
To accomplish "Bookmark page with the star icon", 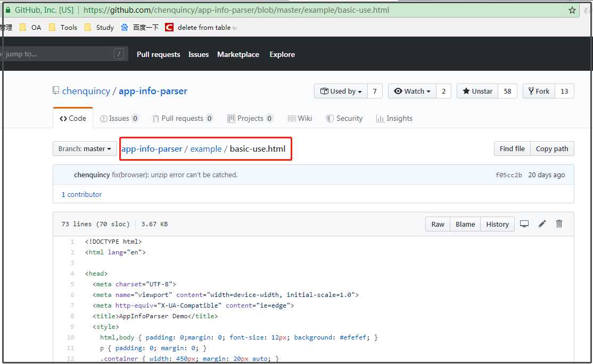I will pyautogui.click(x=572, y=10).
